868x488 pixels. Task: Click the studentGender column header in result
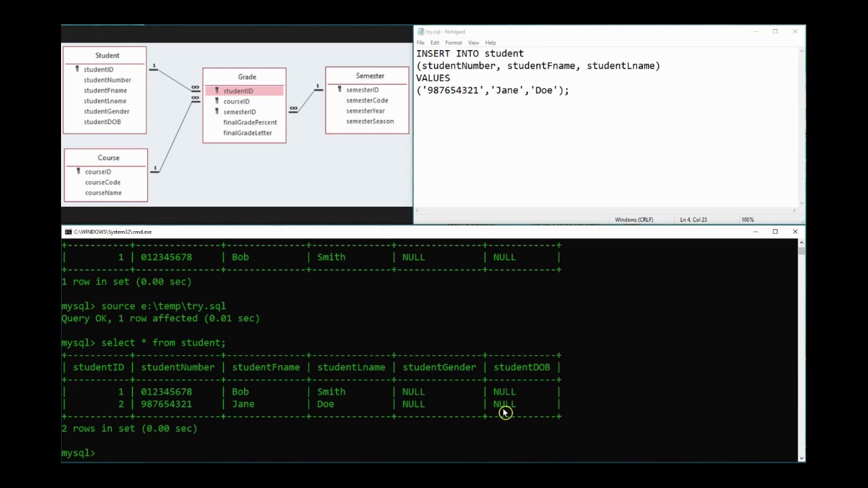pos(439,367)
